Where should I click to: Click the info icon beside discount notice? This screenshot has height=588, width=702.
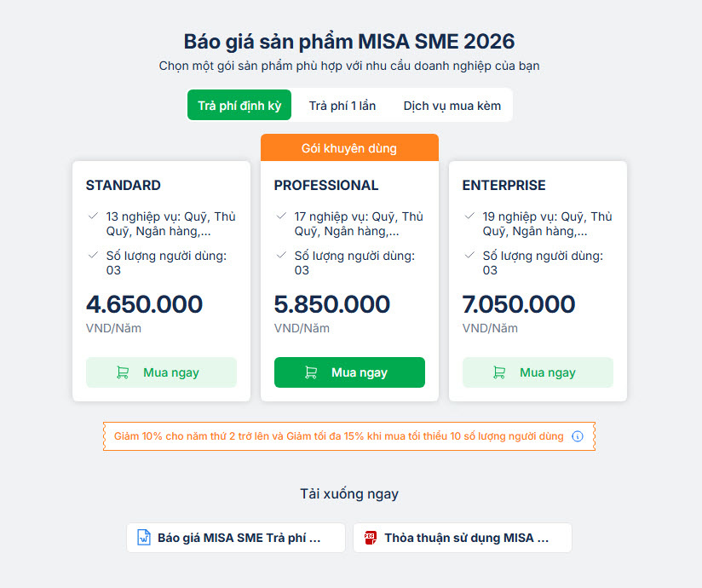[x=578, y=436]
